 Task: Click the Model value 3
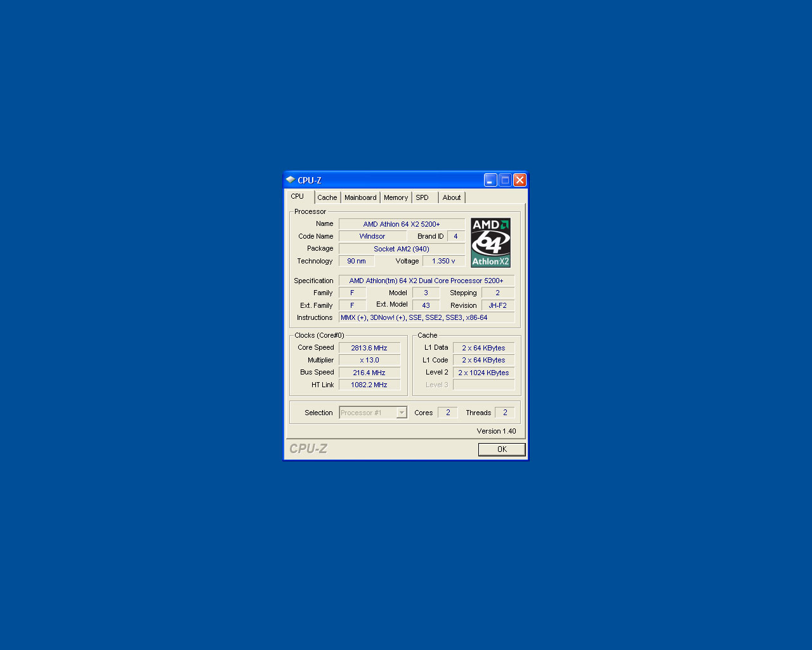pos(426,293)
